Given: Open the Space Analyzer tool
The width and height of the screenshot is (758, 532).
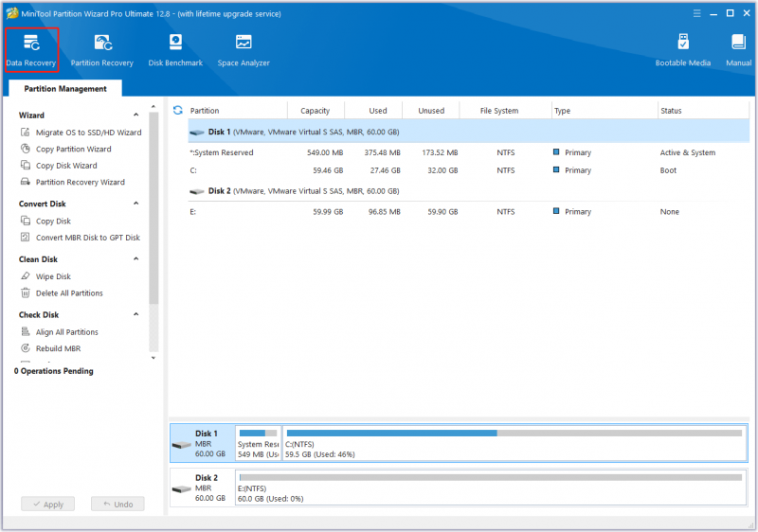Looking at the screenshot, I should tap(244, 50).
